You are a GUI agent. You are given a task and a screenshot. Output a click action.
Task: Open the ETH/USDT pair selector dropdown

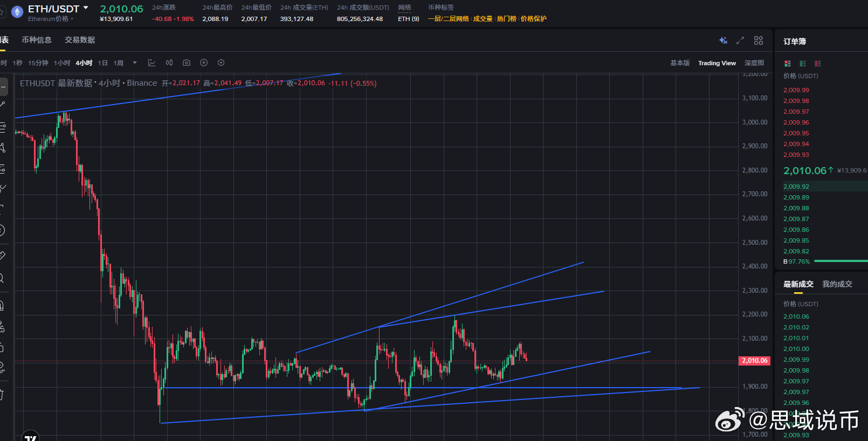tap(86, 8)
